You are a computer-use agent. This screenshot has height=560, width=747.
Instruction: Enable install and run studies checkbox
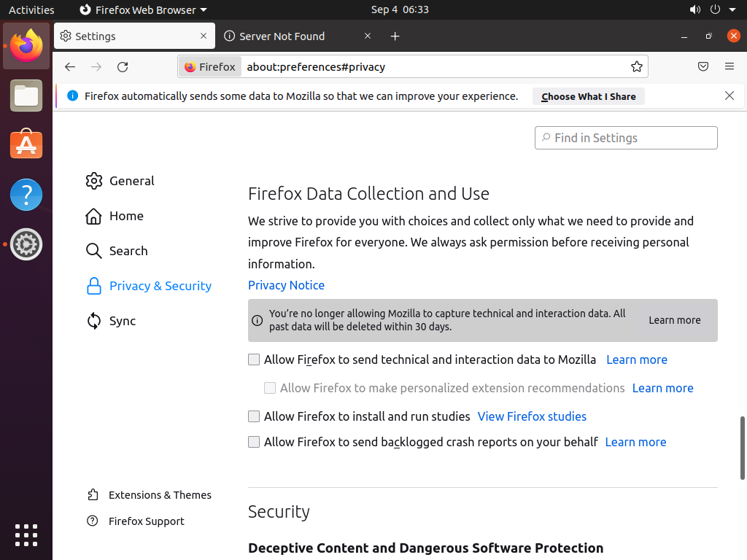(254, 416)
